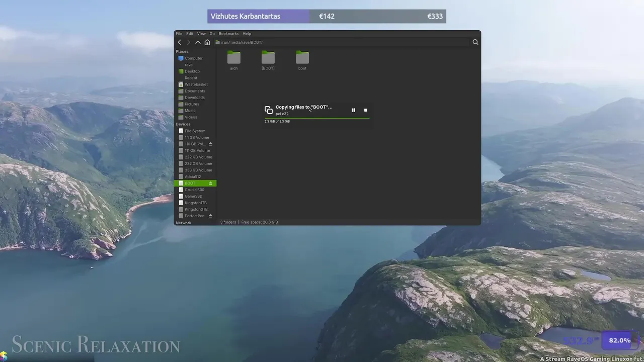The height and width of the screenshot is (362, 644).
Task: Open the Go menu
Action: [212, 34]
